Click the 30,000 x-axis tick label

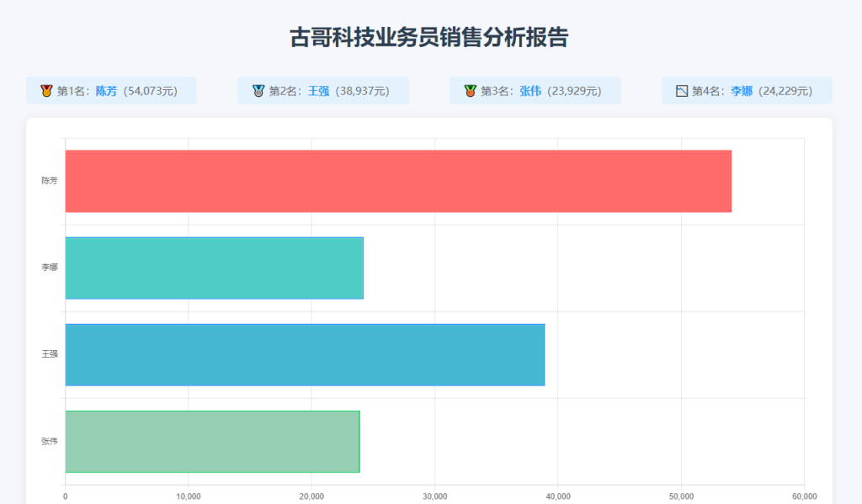pos(435,496)
